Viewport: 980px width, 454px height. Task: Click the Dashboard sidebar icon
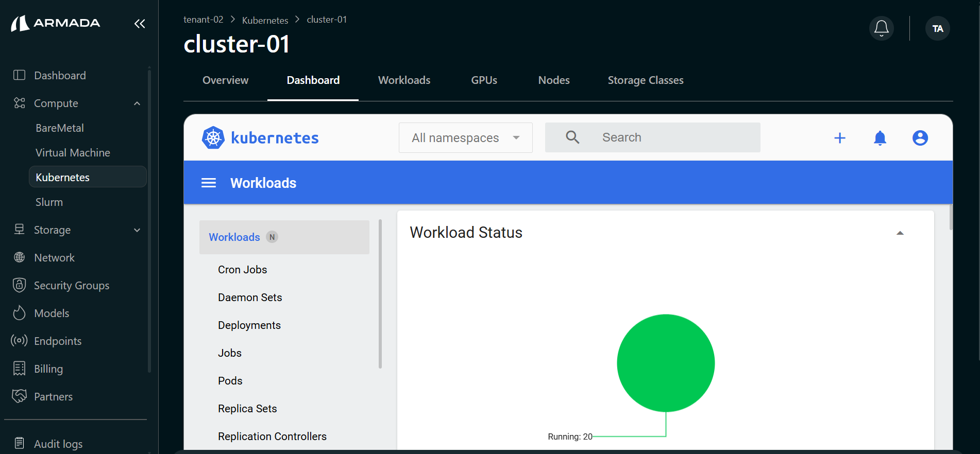pyautogui.click(x=19, y=75)
